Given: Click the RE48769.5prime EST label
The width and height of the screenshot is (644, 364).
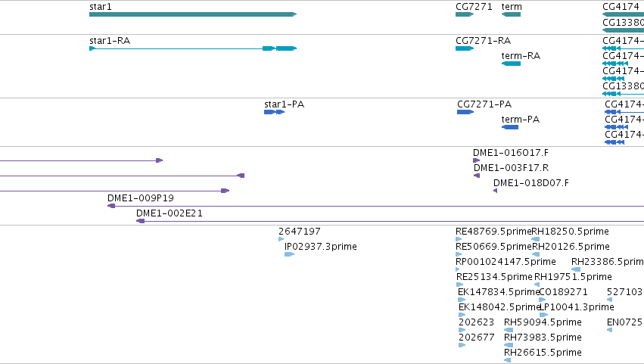Looking at the screenshot, I should (x=493, y=232).
